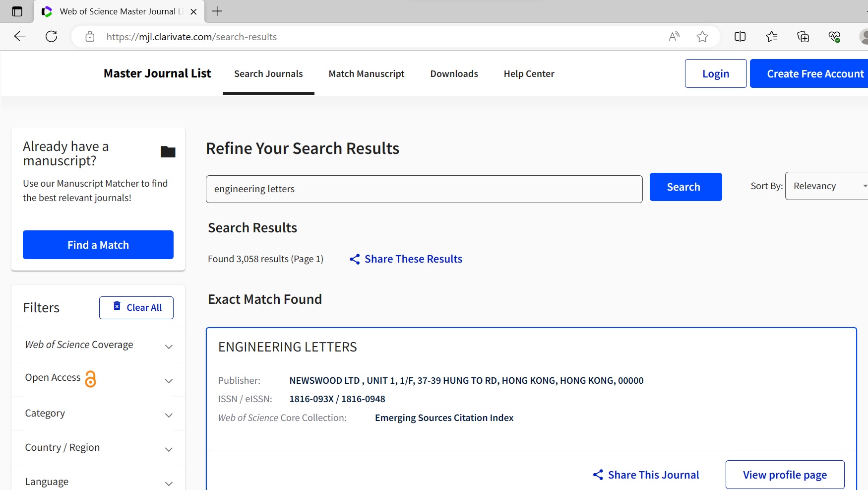Image resolution: width=868 pixels, height=490 pixels.
Task: Click Share This Journal link
Action: tap(653, 475)
